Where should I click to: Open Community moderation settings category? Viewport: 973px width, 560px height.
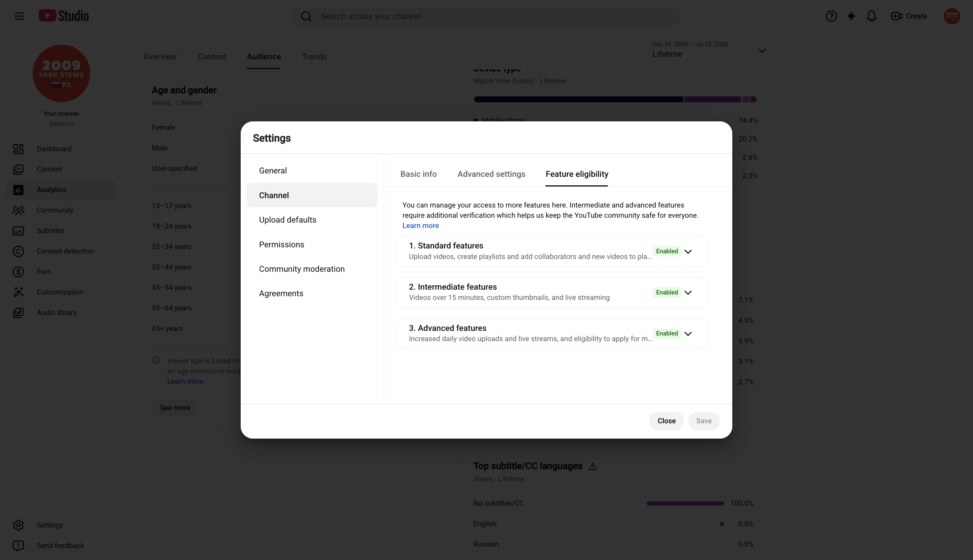click(312, 269)
